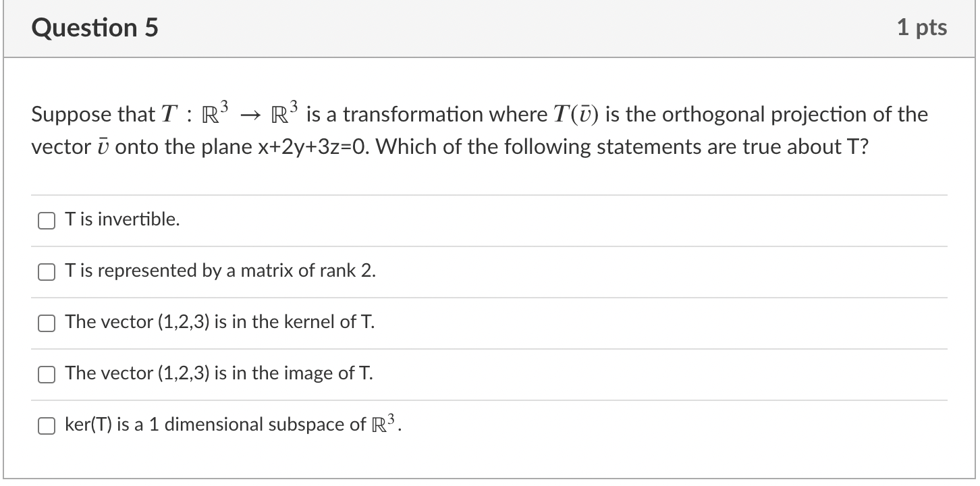Viewport: 980px width, 486px height.
Task: Check the 'T is invertible' checkbox
Action: coord(46,220)
